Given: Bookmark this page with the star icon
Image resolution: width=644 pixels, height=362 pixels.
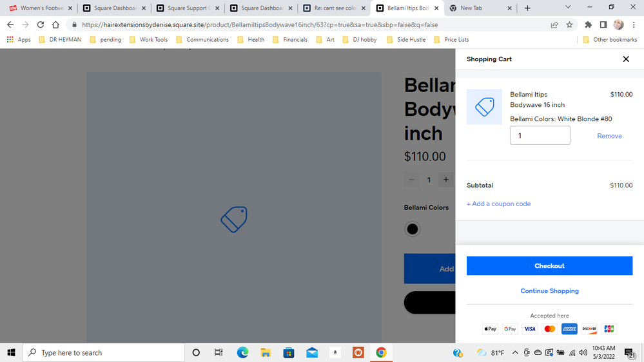Looking at the screenshot, I should [x=569, y=24].
